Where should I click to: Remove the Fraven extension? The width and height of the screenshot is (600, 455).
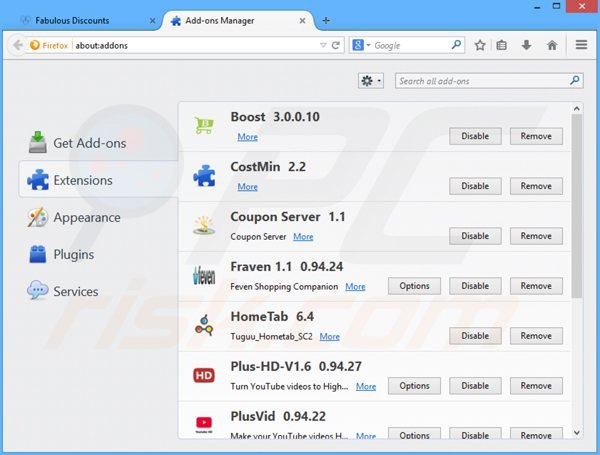click(536, 286)
